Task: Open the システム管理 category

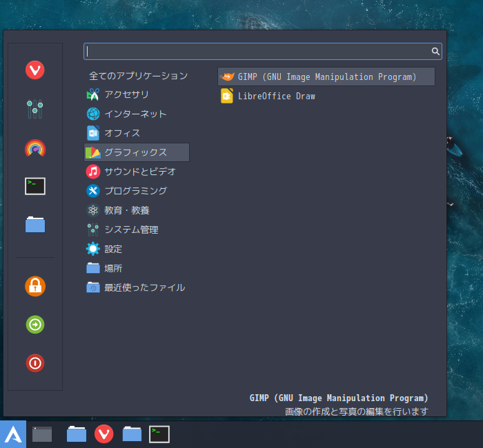Action: coord(137,230)
